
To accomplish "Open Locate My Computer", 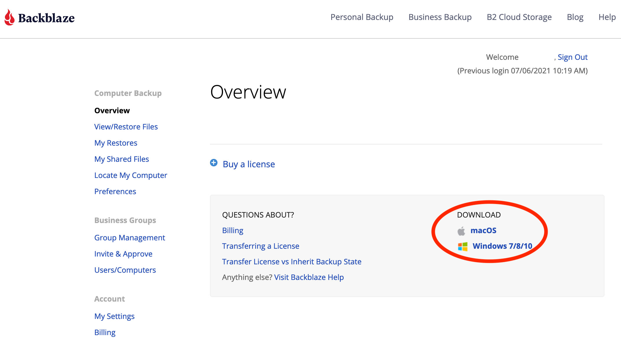I will (x=131, y=175).
